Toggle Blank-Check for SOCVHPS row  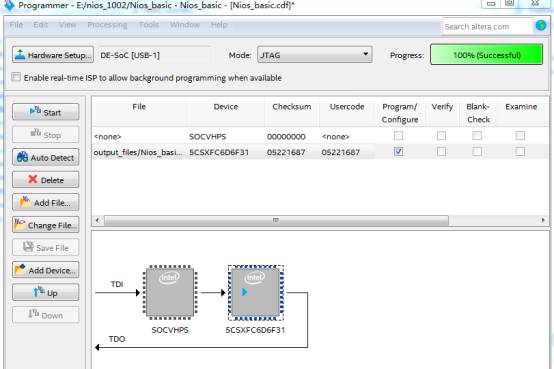coord(477,136)
